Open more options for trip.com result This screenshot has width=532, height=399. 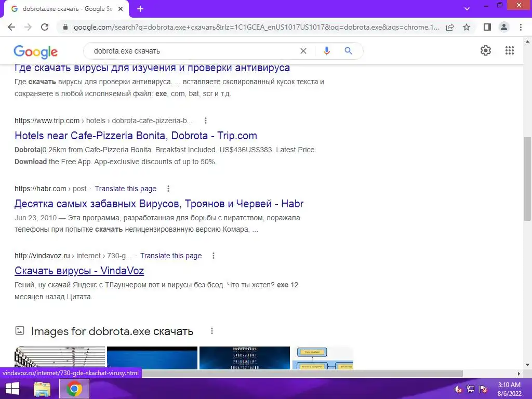click(x=206, y=121)
